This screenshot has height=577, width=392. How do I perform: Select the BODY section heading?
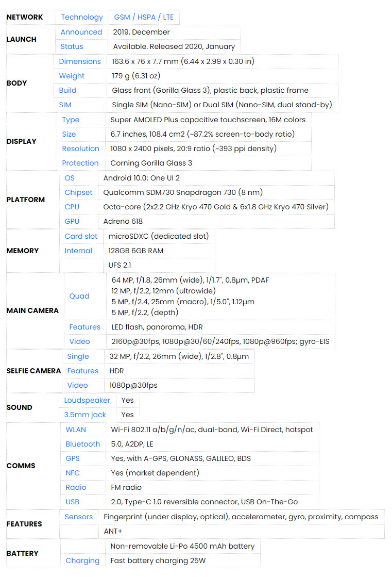pyautogui.click(x=17, y=83)
